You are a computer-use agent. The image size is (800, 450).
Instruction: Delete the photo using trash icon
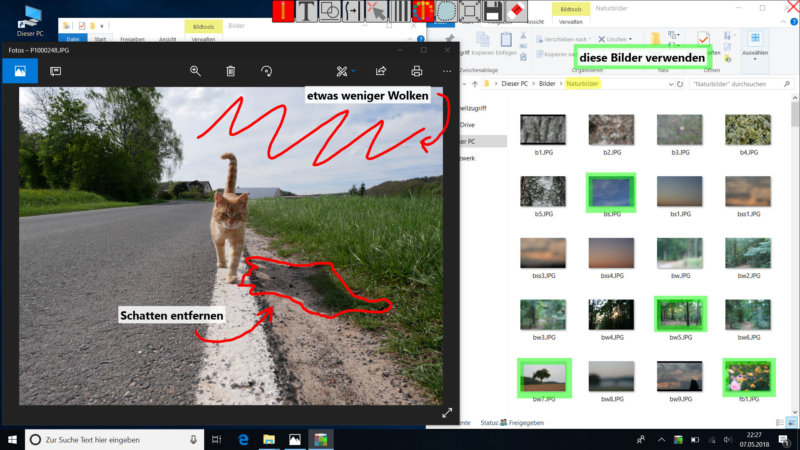pos(231,71)
